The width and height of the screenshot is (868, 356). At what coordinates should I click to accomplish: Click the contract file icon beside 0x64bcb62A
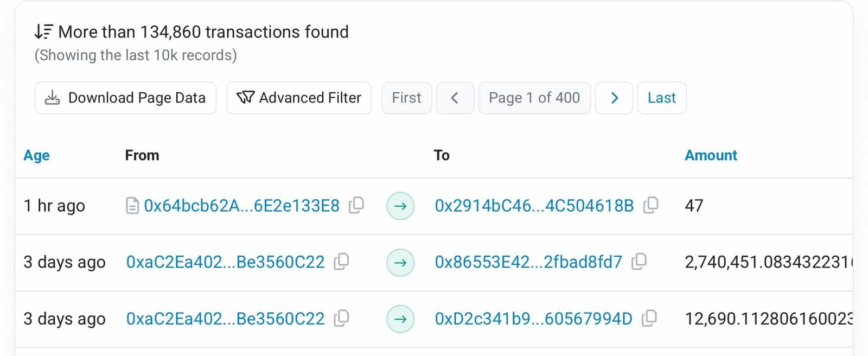[132, 206]
